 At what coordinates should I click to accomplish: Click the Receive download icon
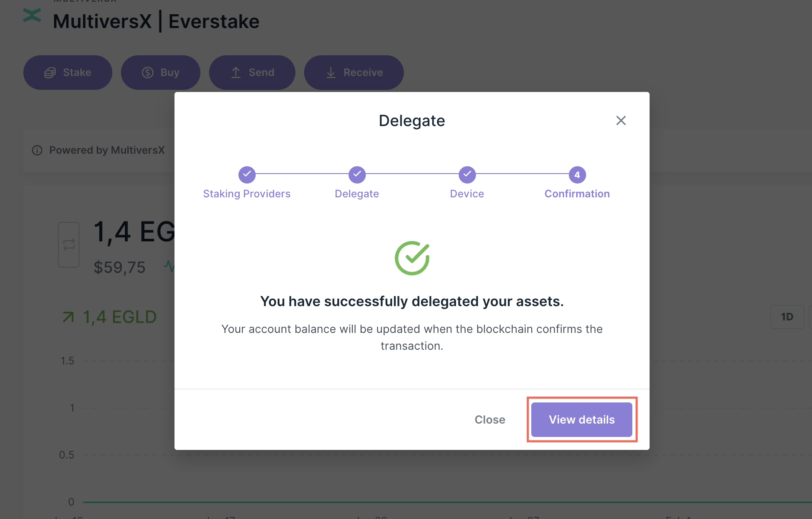(x=331, y=72)
